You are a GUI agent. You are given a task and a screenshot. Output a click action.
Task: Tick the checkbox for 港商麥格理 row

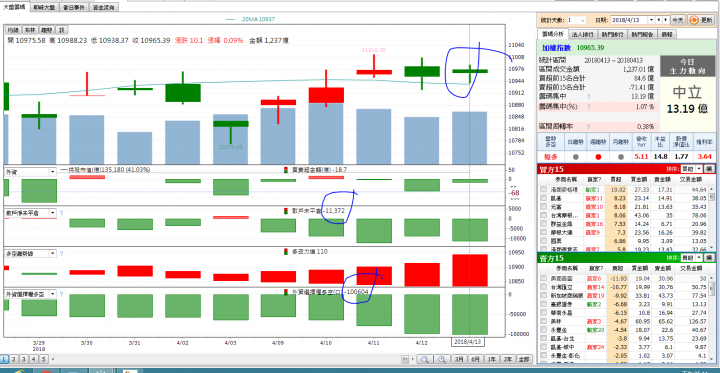point(543,189)
